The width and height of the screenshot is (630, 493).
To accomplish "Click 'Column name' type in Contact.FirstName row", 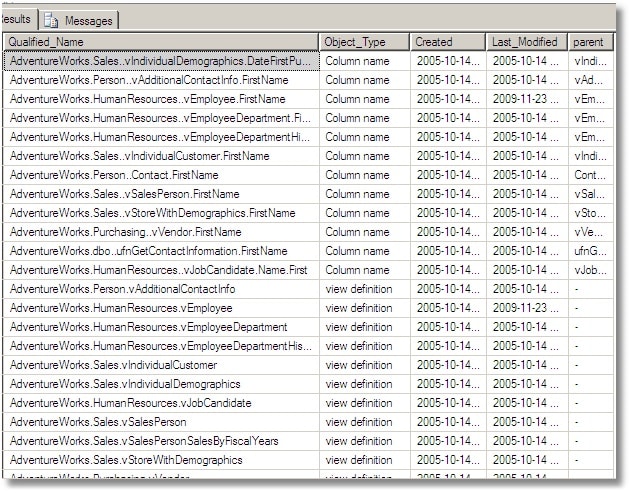I will coord(364,175).
